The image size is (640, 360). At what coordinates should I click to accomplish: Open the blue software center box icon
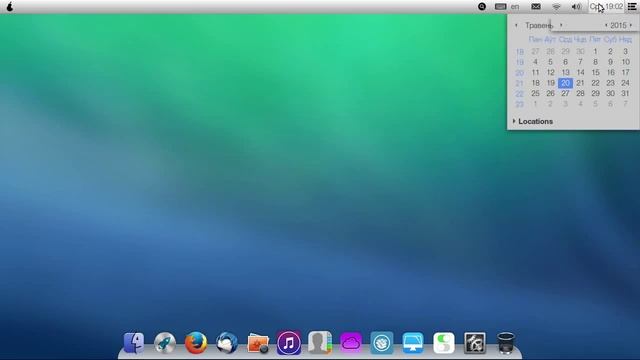pyautogui.click(x=382, y=343)
